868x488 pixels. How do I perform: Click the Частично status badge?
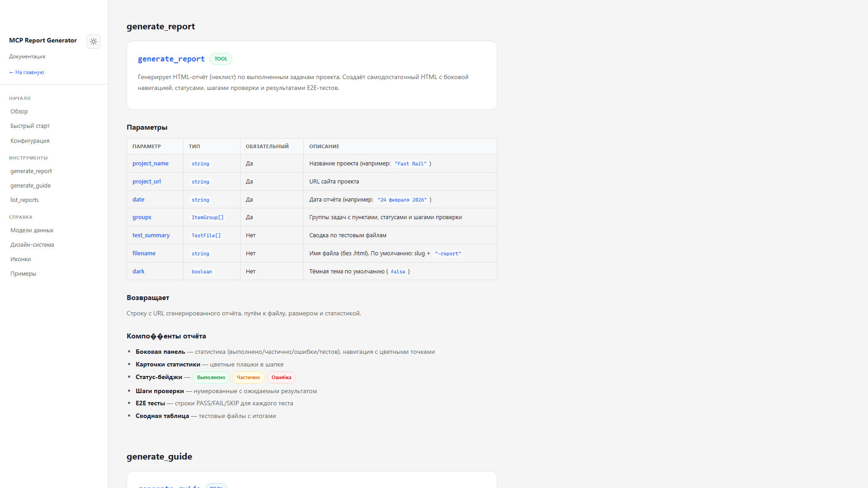[248, 377]
